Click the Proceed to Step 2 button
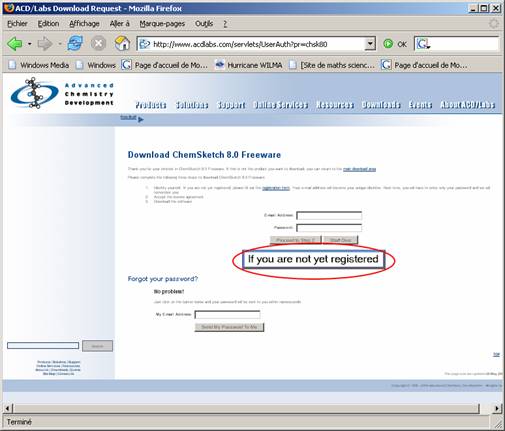Viewport: 505px width, 431px height. tap(295, 240)
